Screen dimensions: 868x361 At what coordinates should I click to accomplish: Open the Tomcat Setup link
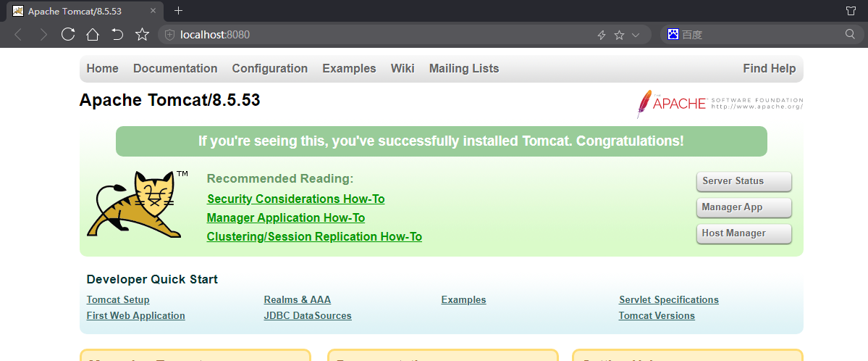click(118, 300)
